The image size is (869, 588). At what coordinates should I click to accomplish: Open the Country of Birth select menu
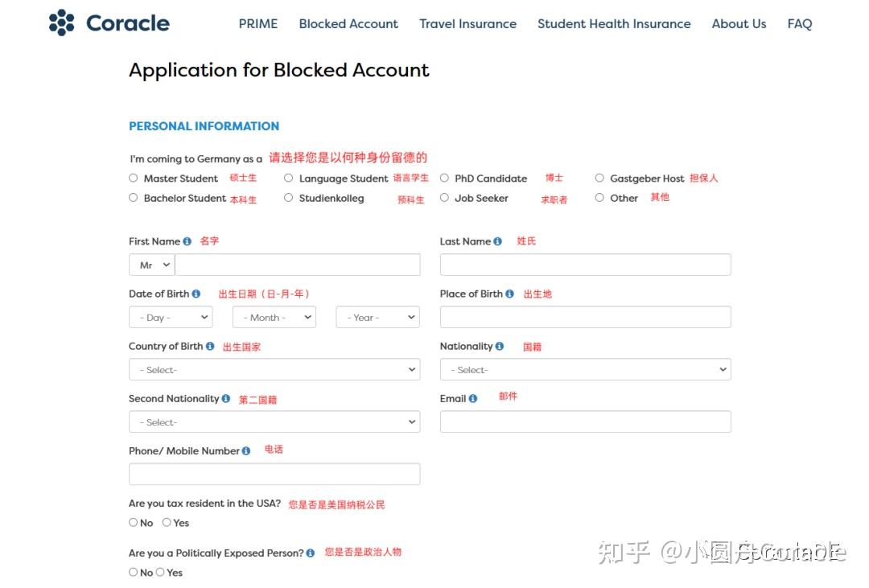[x=274, y=368]
